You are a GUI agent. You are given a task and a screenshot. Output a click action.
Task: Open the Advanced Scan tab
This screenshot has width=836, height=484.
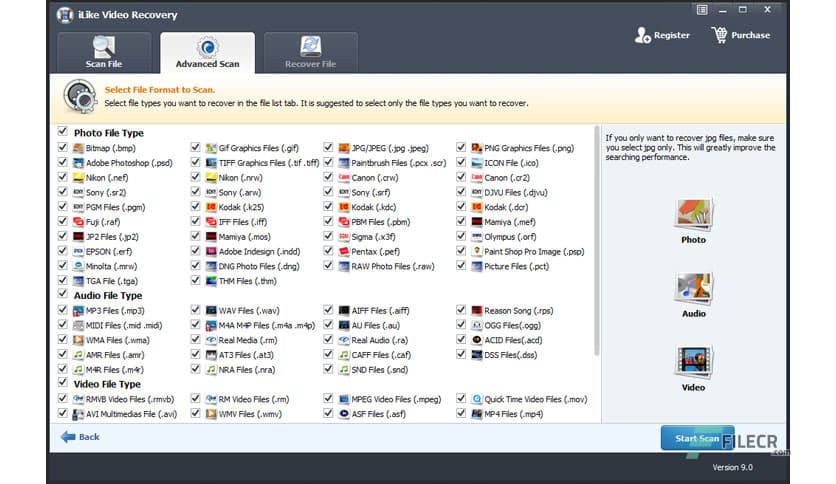tap(207, 52)
